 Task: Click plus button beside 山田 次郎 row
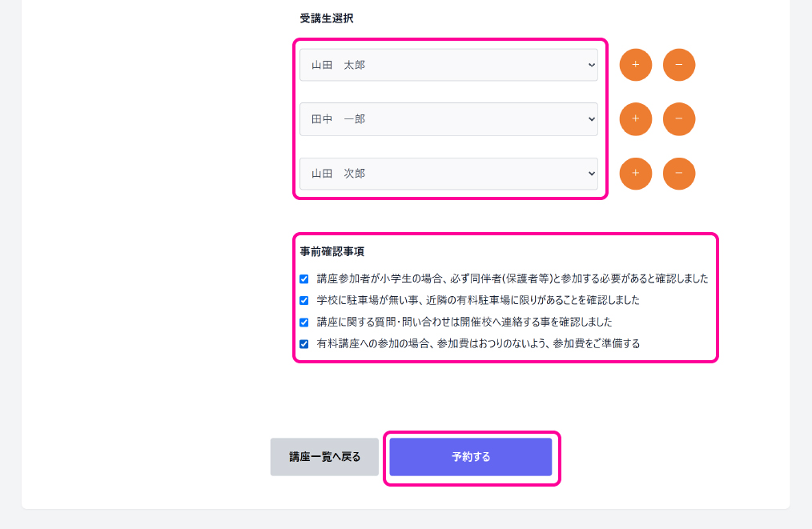635,174
